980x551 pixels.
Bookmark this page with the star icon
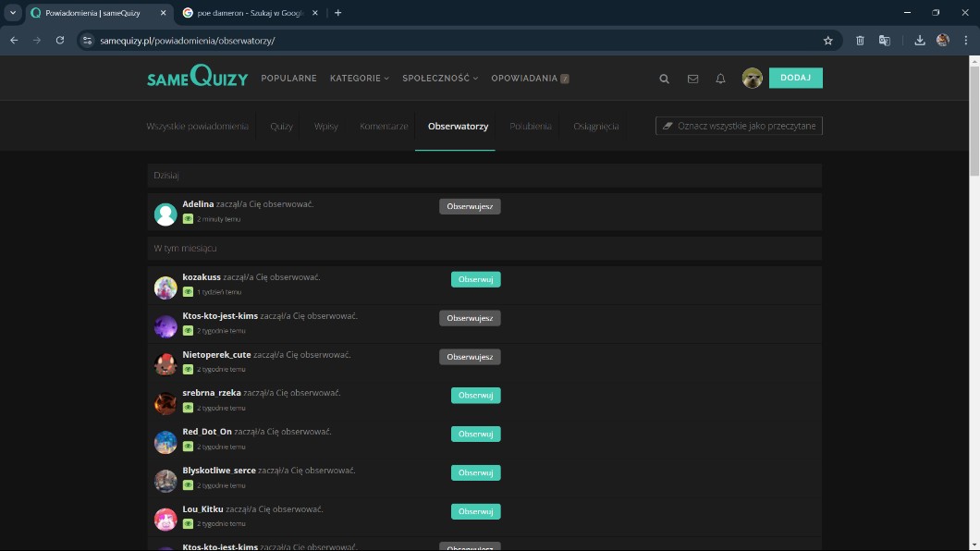pos(827,41)
